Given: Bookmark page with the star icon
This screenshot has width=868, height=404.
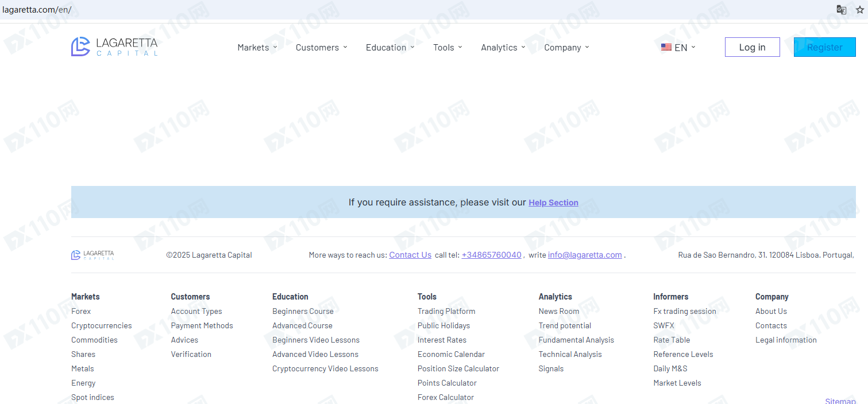Looking at the screenshot, I should pyautogui.click(x=859, y=9).
